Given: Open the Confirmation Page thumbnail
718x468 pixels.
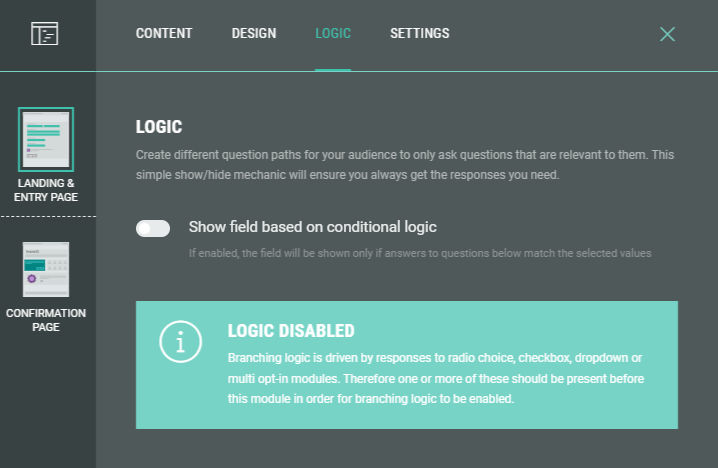Looking at the screenshot, I should tap(46, 269).
